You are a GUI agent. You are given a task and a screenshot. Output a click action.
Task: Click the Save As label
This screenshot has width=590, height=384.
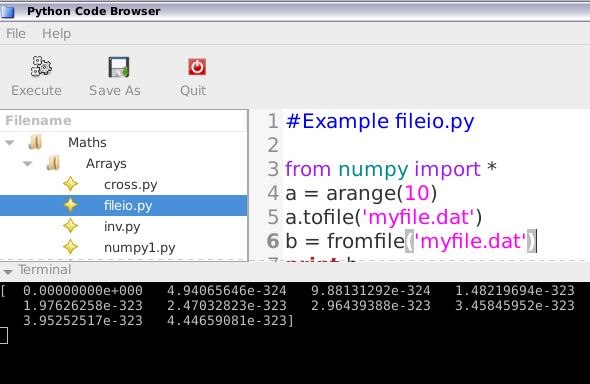115,91
